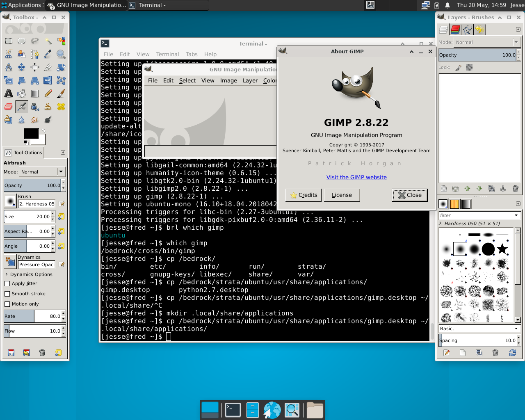This screenshot has height=420, width=525.
Task: Select the Smudge finger tool
Action: (x=35, y=120)
